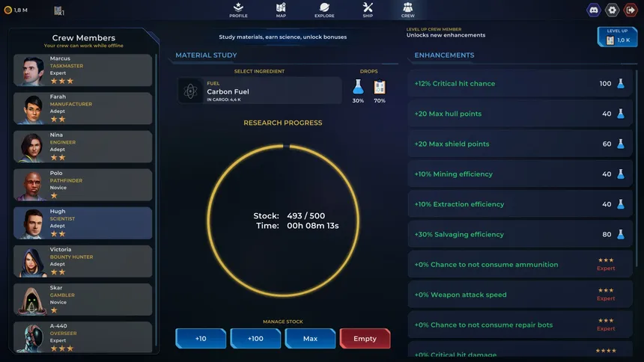Open the Explore tab

tap(324, 10)
